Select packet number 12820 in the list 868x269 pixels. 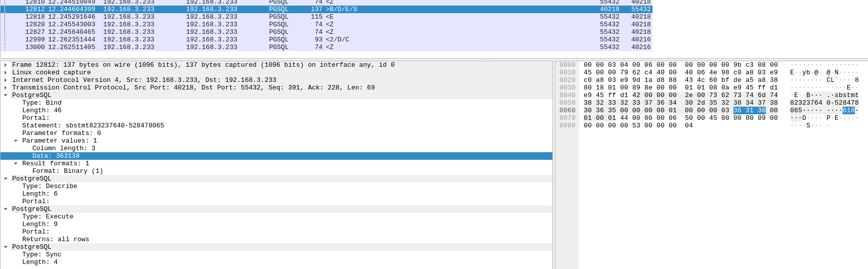click(326, 24)
